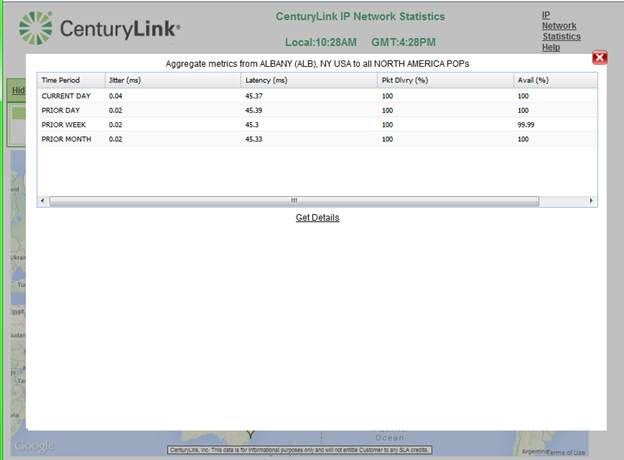
Task: Select the PRIOR WEEK row label
Action: point(64,125)
